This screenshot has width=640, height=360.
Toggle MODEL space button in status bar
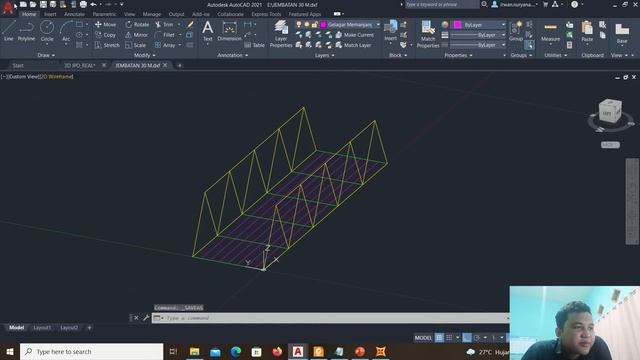pos(423,338)
